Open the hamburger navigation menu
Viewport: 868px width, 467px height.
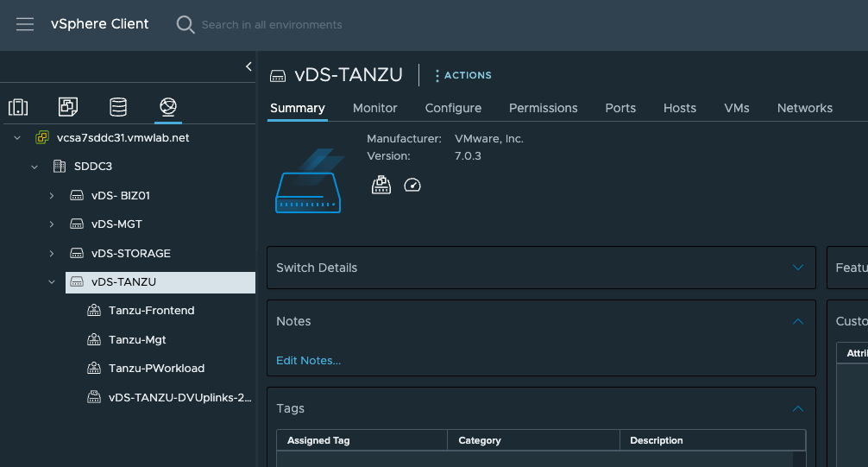pos(25,24)
